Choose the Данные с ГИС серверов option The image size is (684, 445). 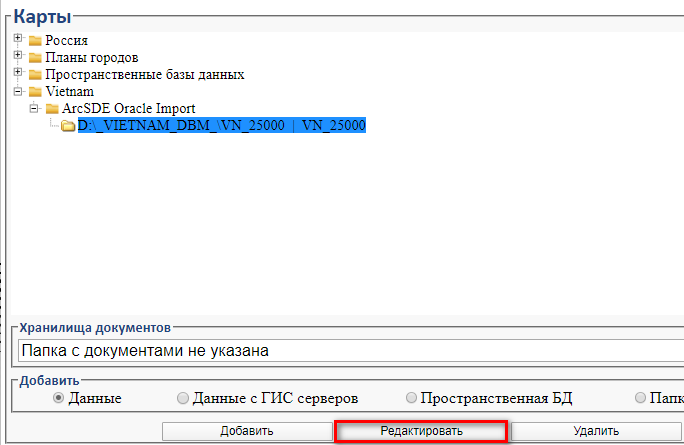[182, 398]
